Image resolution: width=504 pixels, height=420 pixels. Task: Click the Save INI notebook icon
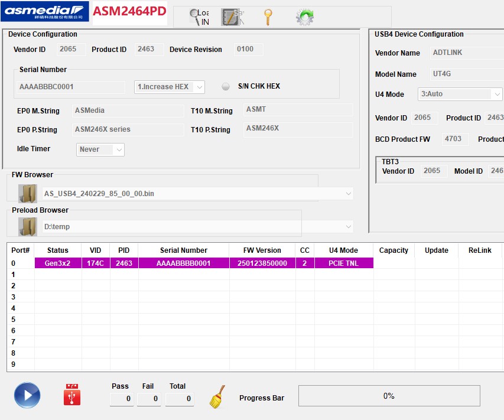pos(232,17)
